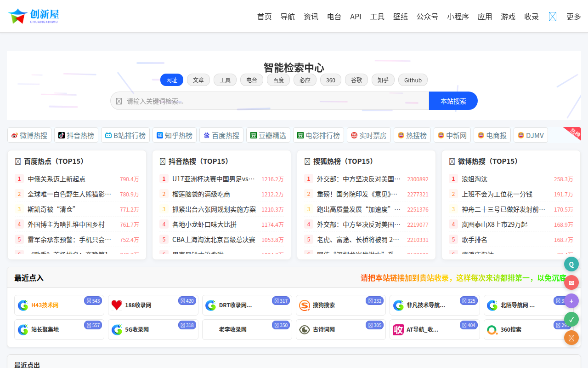Screen dimensions: 588x368
Task: Click the blue icon in the top navigation
Action: [x=553, y=17]
